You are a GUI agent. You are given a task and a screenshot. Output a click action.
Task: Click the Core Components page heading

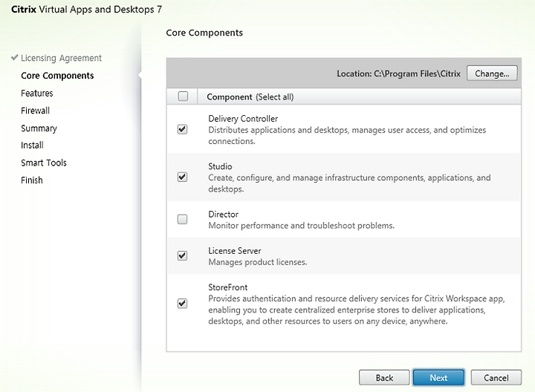point(204,33)
